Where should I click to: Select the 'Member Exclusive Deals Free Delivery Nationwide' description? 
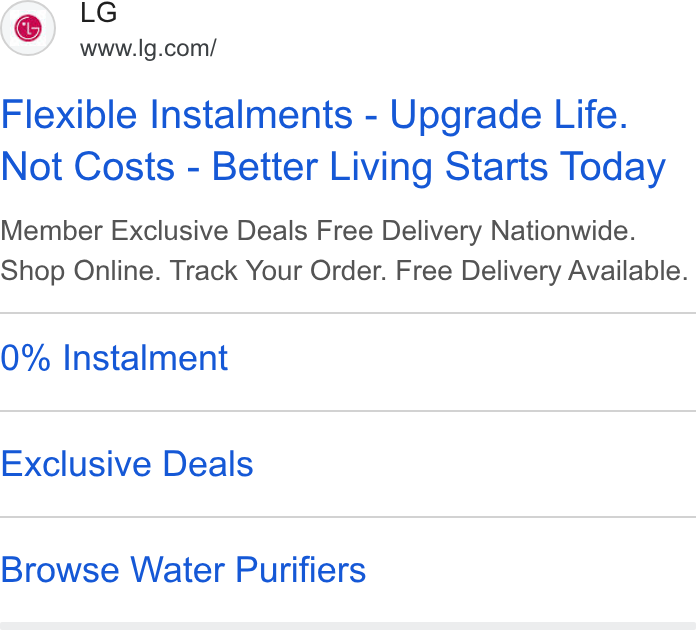tap(318, 231)
